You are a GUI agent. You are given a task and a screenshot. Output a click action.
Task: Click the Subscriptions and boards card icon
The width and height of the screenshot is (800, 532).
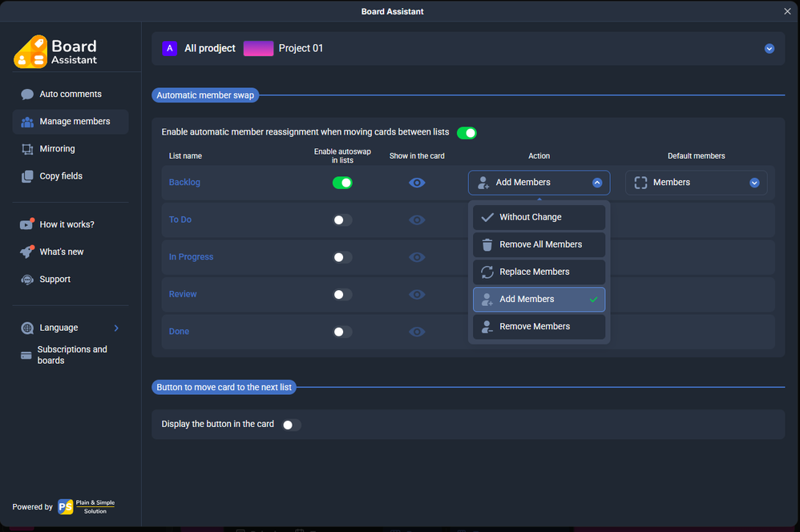26,356
